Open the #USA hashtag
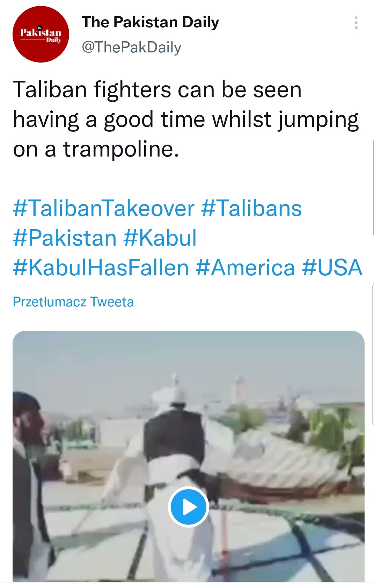The height and width of the screenshot is (588, 374). pyautogui.click(x=332, y=268)
